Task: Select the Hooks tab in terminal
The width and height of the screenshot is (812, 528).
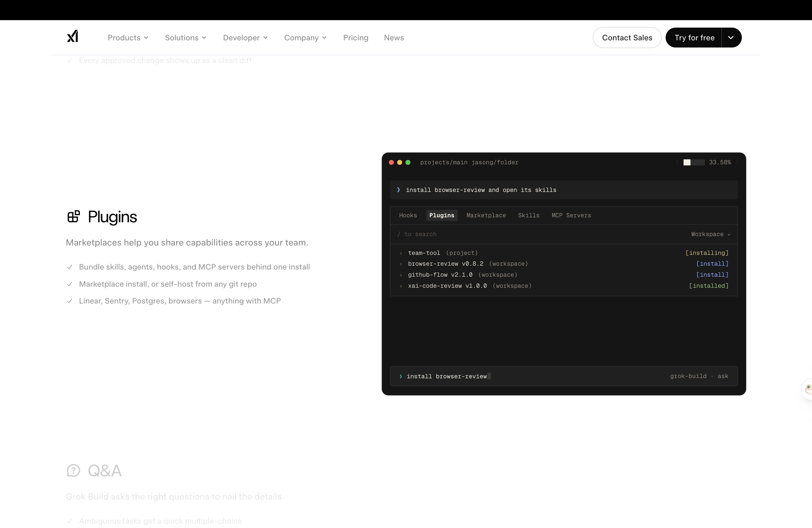Action: coord(408,215)
